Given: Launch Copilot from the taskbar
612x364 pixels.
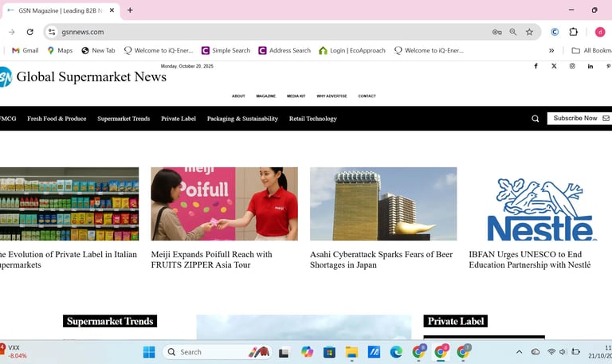Looking at the screenshot, I should [307, 352].
